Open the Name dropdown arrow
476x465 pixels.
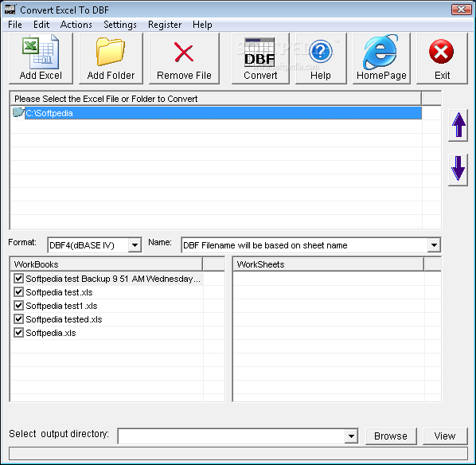click(x=434, y=245)
